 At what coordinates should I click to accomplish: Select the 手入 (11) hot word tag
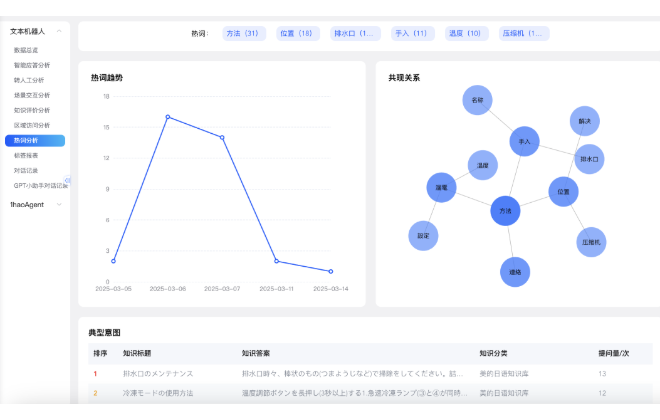(x=411, y=33)
